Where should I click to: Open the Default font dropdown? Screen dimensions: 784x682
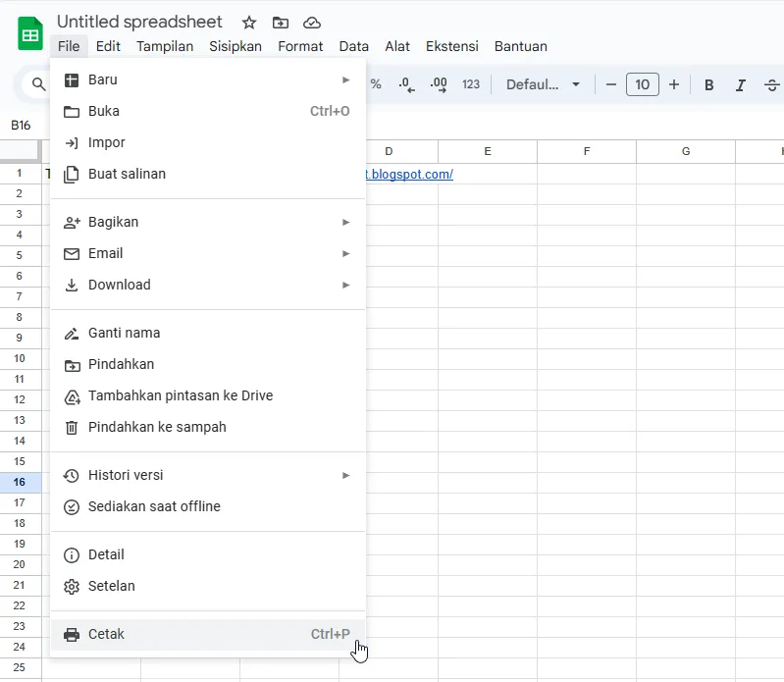click(543, 85)
